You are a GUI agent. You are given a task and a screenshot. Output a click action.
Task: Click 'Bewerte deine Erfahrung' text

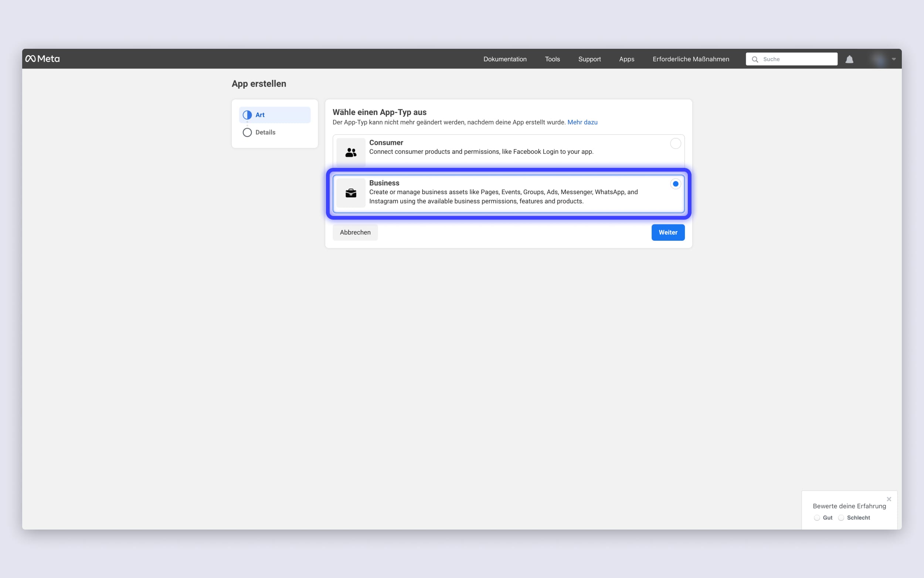point(849,506)
